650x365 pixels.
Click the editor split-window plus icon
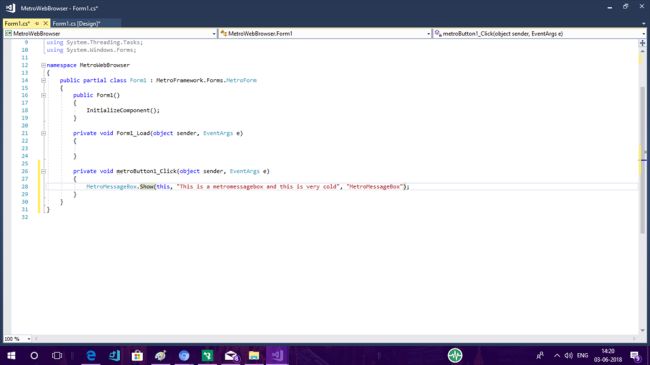pos(643,43)
